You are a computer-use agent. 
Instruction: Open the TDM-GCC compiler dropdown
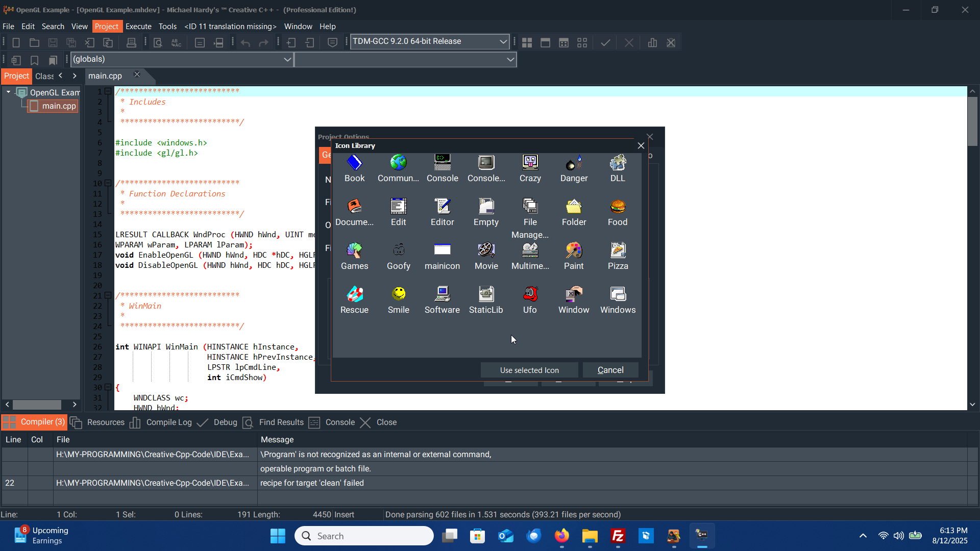(503, 42)
